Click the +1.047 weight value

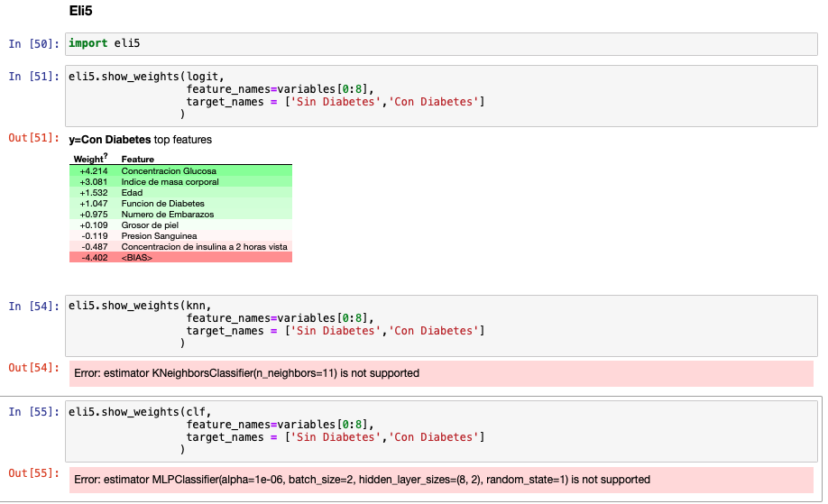94,204
